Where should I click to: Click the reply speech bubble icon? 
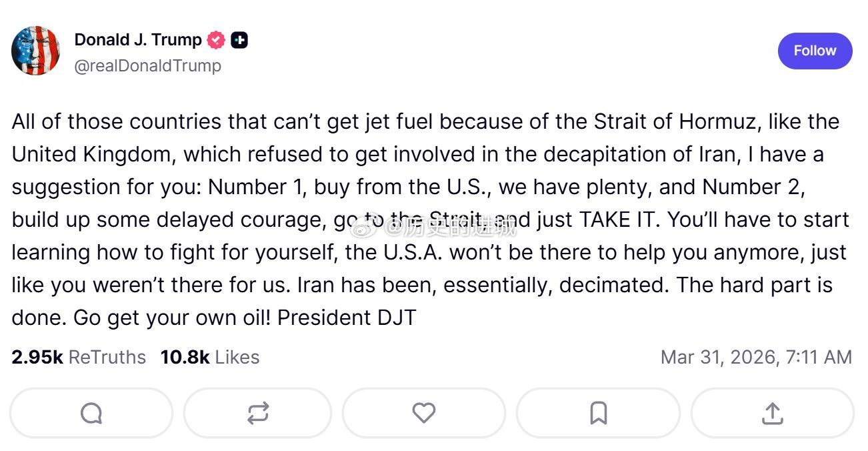coord(91,414)
